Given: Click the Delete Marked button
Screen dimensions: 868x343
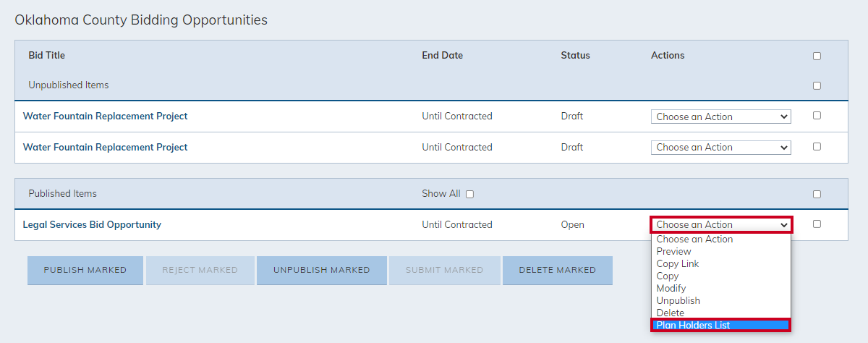Looking at the screenshot, I should pyautogui.click(x=557, y=270).
